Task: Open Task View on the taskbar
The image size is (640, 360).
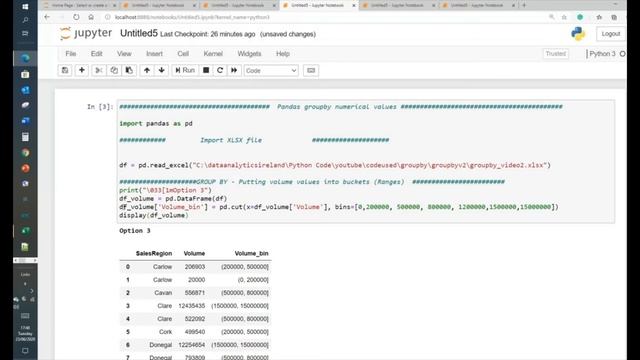Action: click(25, 33)
